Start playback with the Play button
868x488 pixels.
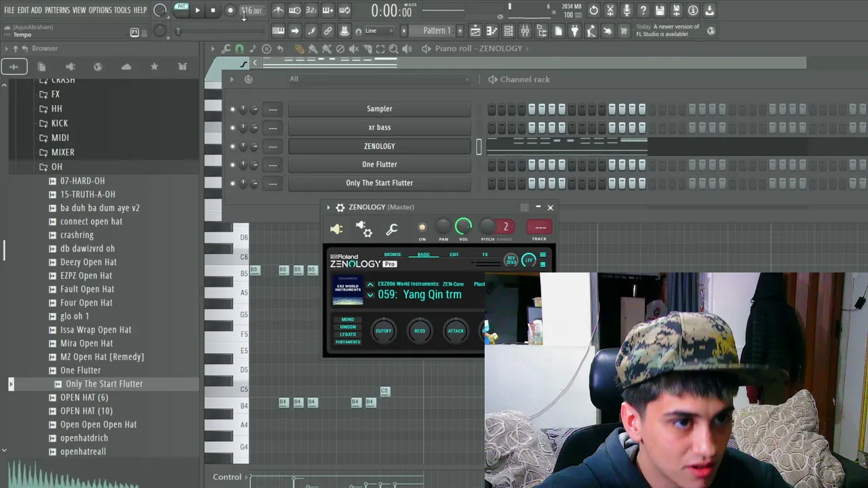pos(197,10)
